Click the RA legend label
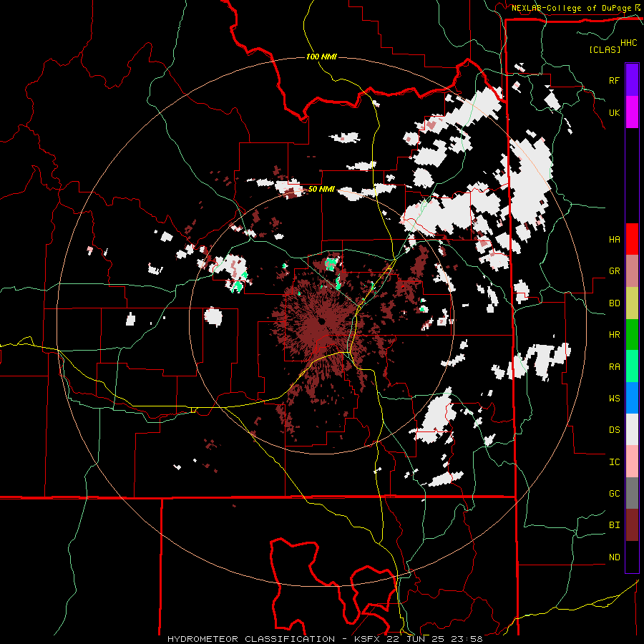The height and width of the screenshot is (644, 644). [614, 366]
